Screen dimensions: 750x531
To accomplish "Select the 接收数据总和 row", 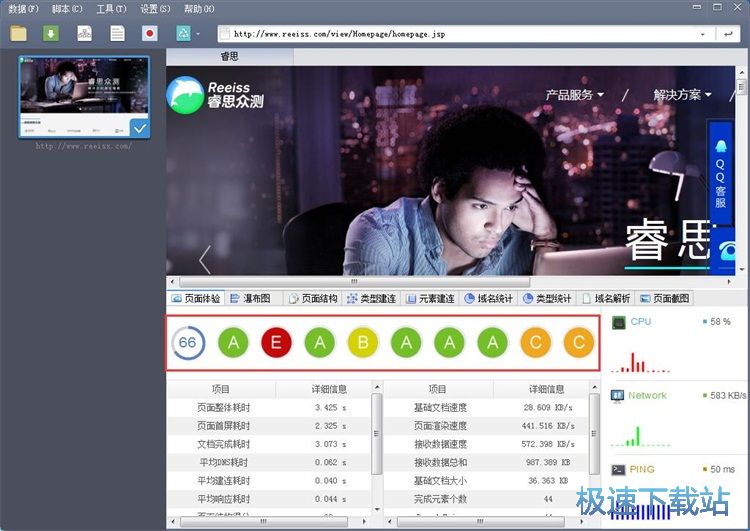I will click(486, 462).
